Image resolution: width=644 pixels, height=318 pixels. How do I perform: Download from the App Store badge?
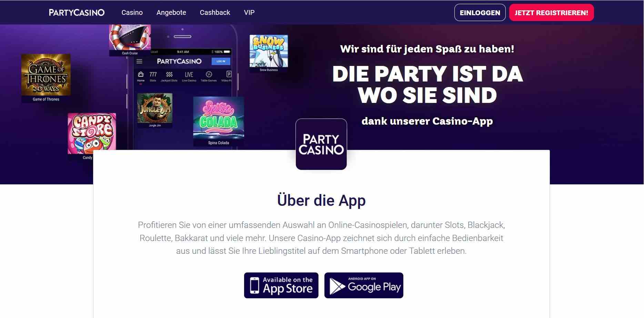coord(281,285)
